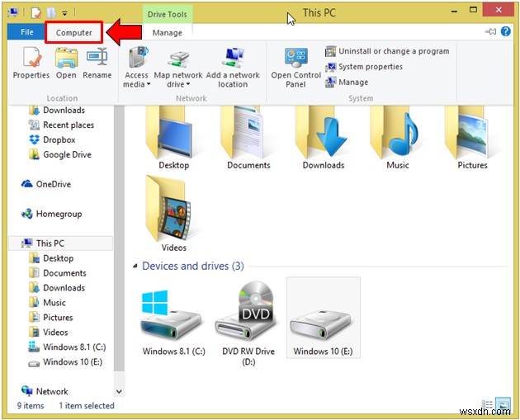Select the Windows 10 (E:) drive icon
520x420 pixels.
click(x=324, y=318)
